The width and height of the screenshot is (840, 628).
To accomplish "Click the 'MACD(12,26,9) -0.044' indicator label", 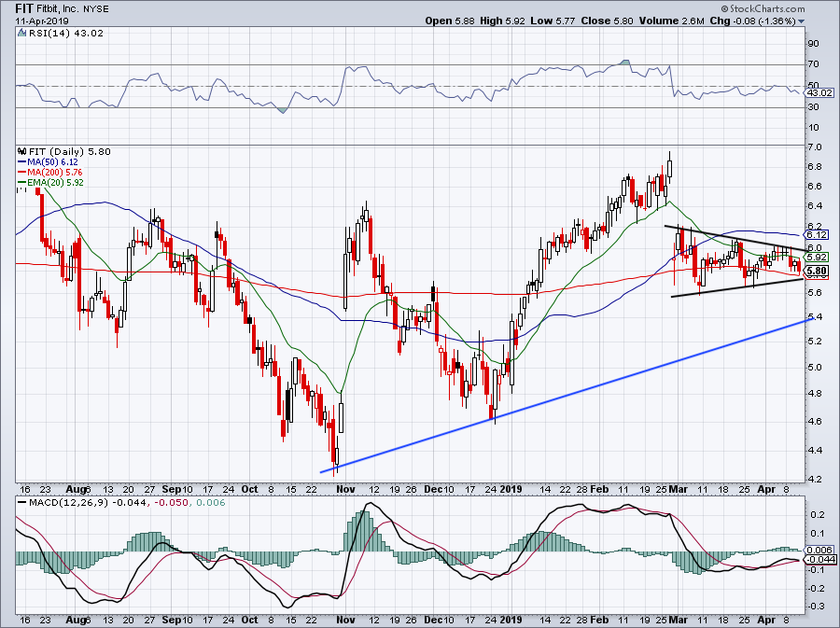I will [x=88, y=503].
